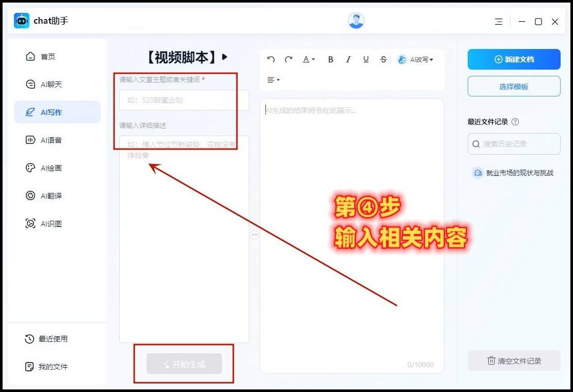
Task: Expand the text alignment dropdown
Action: 273,80
